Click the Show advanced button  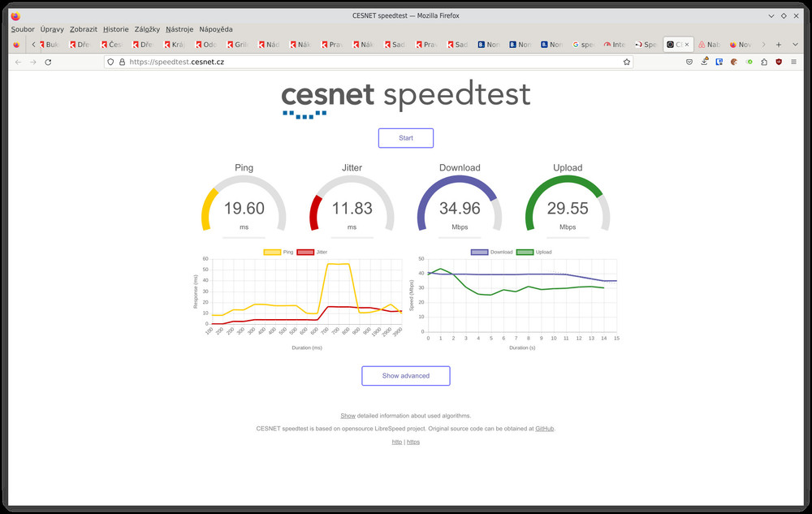[406, 376]
